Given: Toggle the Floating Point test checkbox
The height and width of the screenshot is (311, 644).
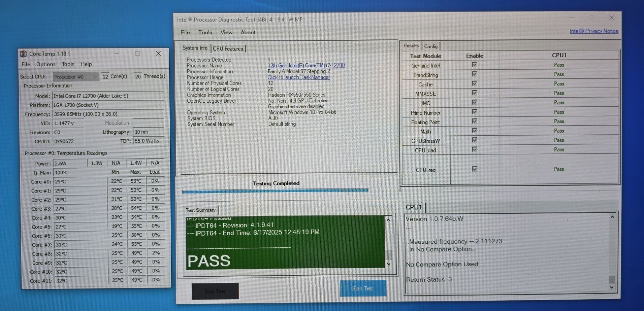Looking at the screenshot, I should click(x=474, y=121).
